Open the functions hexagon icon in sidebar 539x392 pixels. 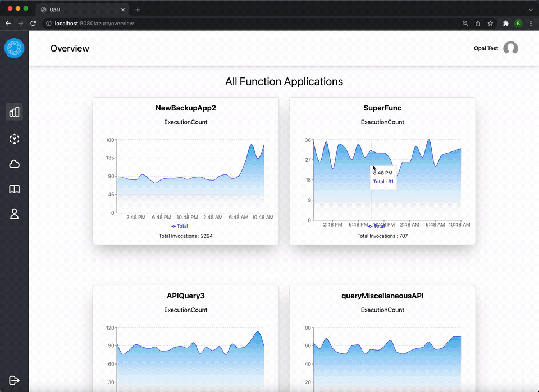click(x=14, y=139)
